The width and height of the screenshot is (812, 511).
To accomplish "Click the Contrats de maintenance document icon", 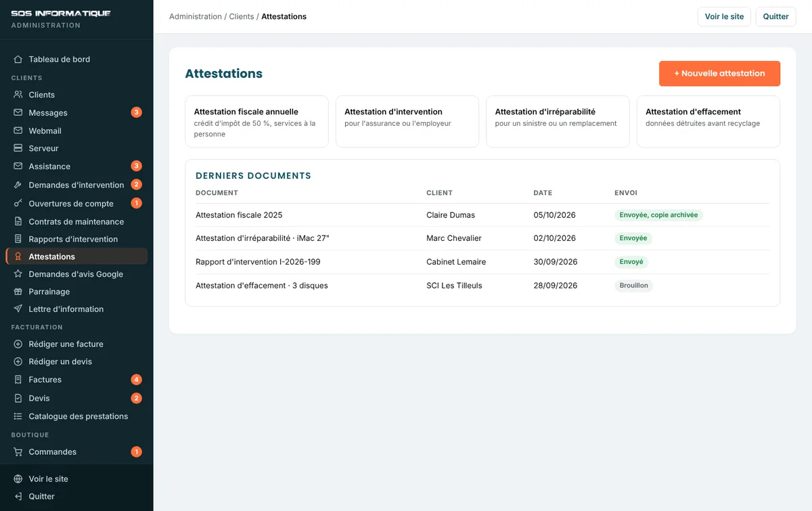I will pyautogui.click(x=18, y=221).
